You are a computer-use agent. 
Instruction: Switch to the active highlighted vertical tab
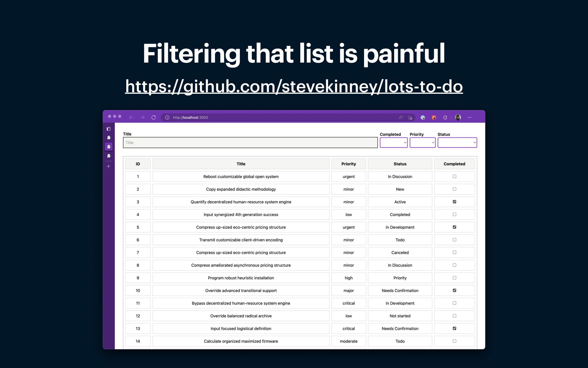pos(109,147)
